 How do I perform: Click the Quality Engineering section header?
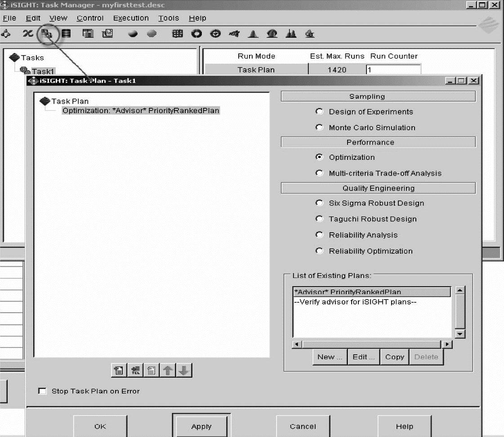[378, 188]
